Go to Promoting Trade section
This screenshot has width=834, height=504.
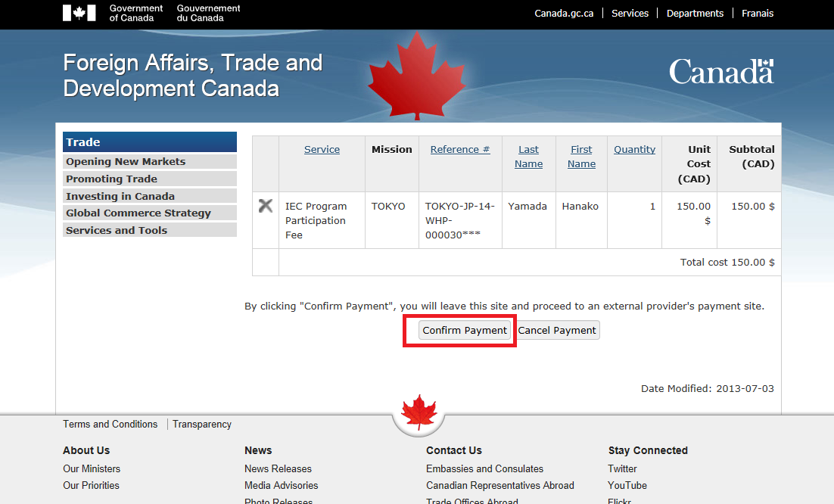149,179
